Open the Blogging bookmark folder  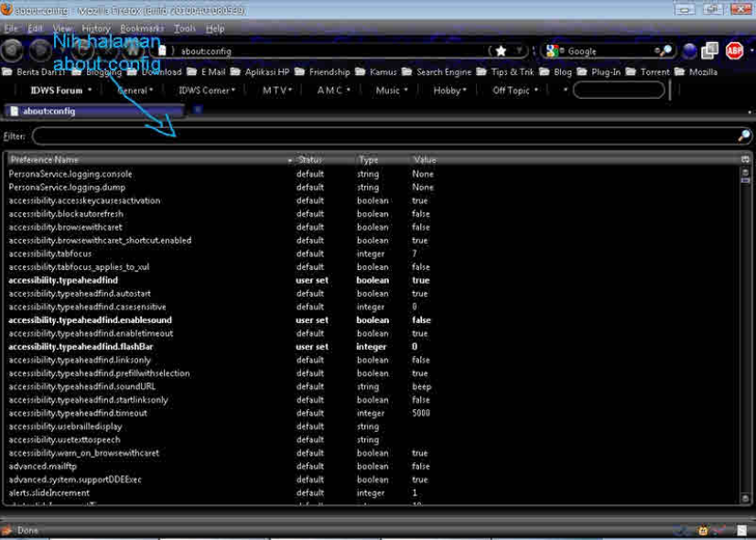pyautogui.click(x=96, y=71)
